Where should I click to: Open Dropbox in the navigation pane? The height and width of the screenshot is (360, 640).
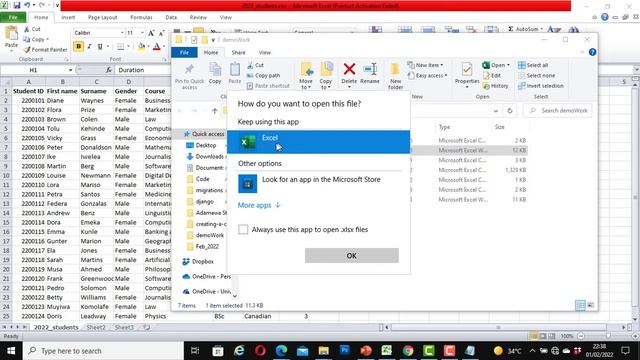click(198, 261)
